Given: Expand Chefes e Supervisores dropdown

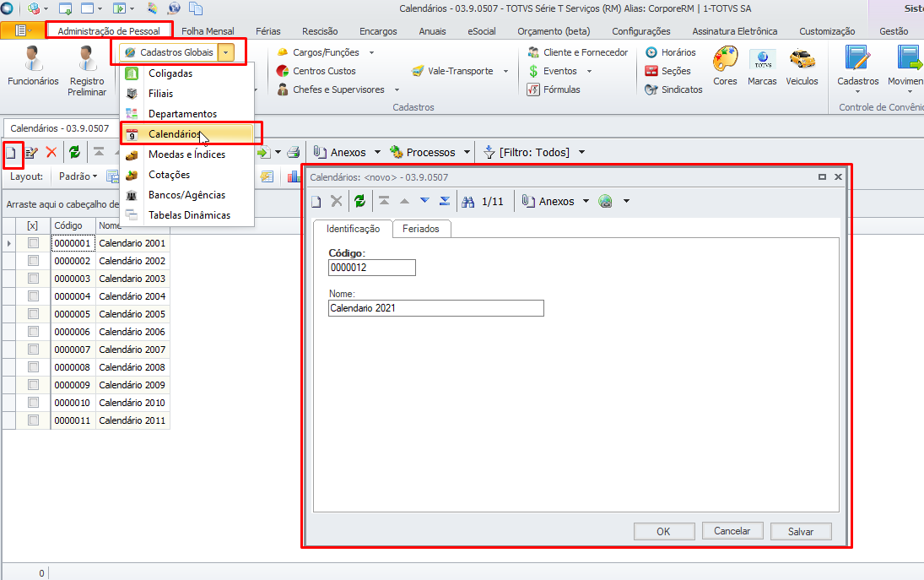Looking at the screenshot, I should coord(397,89).
